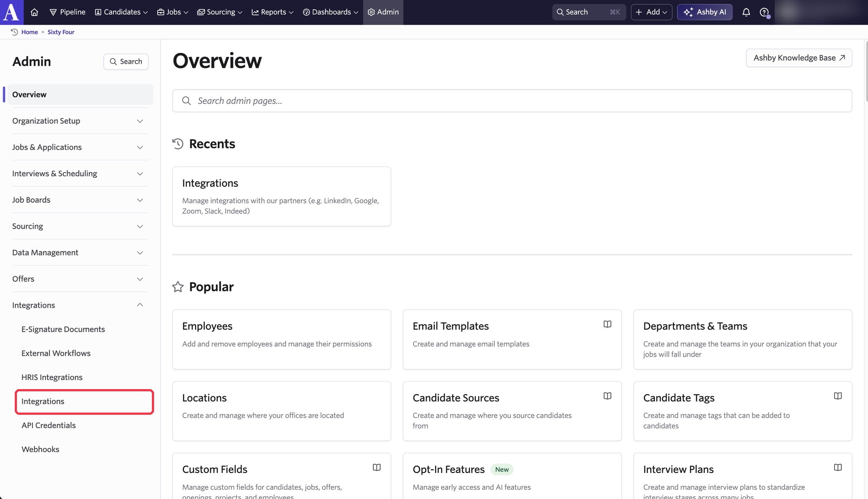This screenshot has height=499, width=868.
Task: Click book icon on Interview Plans card
Action: point(838,467)
